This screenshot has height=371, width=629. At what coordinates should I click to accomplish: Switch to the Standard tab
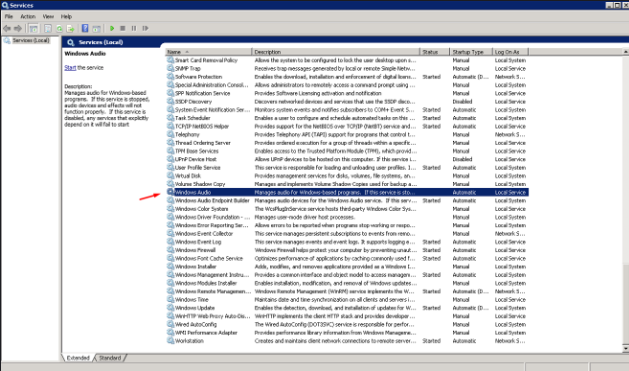click(x=110, y=358)
